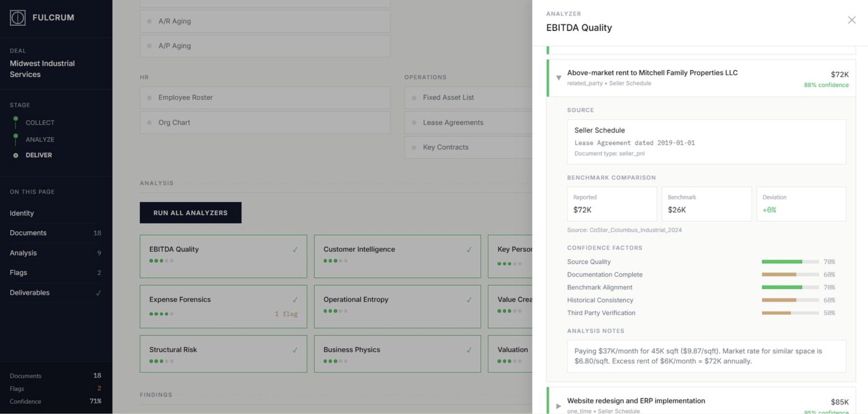Open the Business Physics analyzer card
868x414 pixels.
[397, 354]
